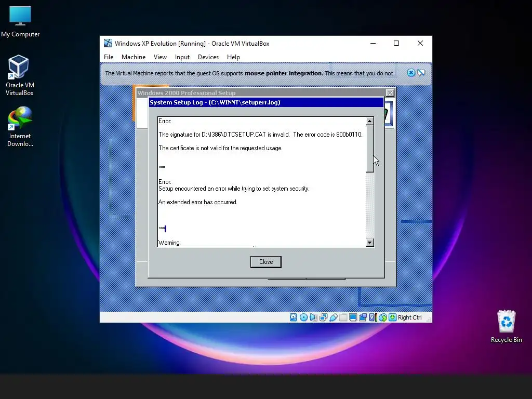Screen dimensions: 532x399
Task: Click the audio status icon
Action: click(x=313, y=317)
